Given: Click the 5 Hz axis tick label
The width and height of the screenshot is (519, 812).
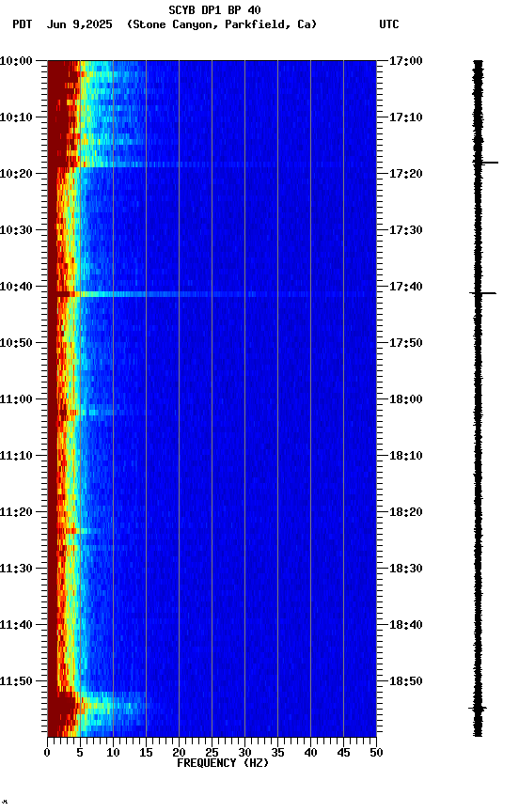Looking at the screenshot, I should 80,753.
